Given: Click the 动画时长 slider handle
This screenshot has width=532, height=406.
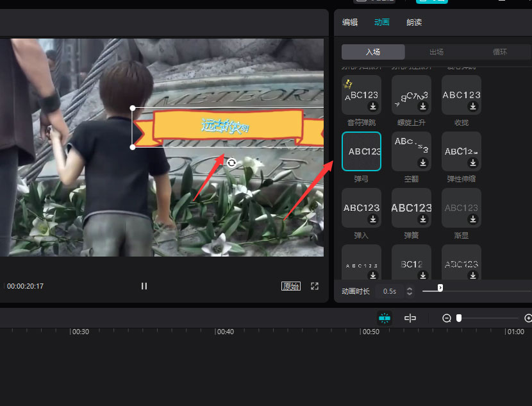Looking at the screenshot, I should point(440,288).
